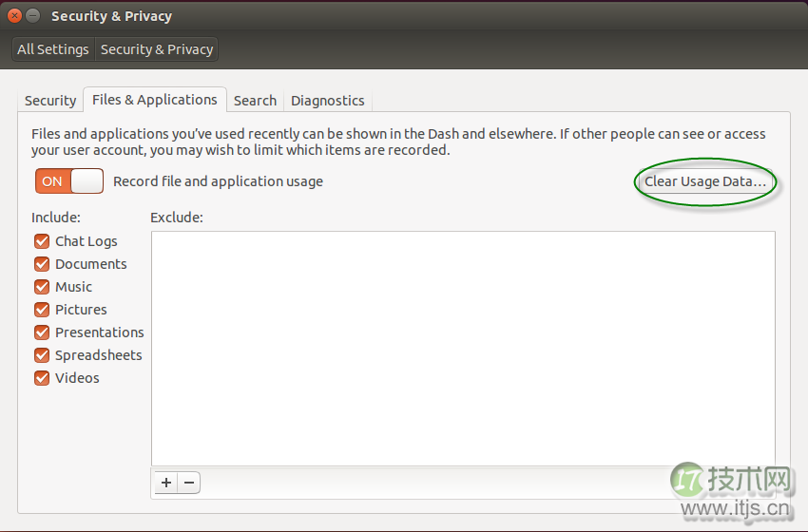Disable the Music checkbox

[42, 287]
